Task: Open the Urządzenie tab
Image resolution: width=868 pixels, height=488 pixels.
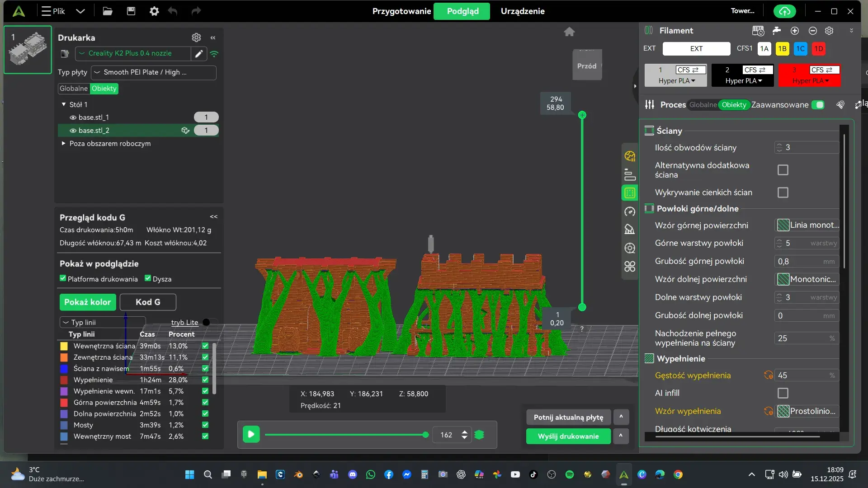Action: tap(522, 11)
